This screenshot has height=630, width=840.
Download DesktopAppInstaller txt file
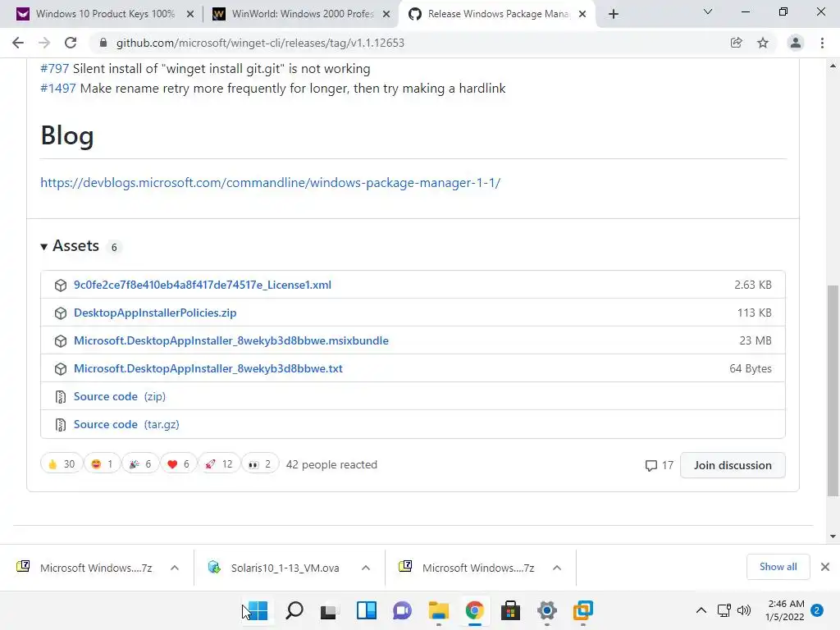tap(208, 368)
